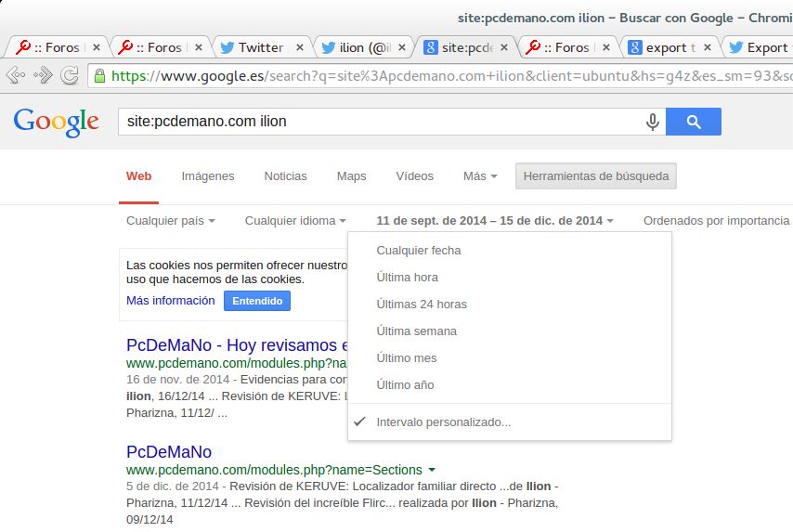
Task: Open the second PcDeMaNo result title
Action: pyautogui.click(x=169, y=451)
